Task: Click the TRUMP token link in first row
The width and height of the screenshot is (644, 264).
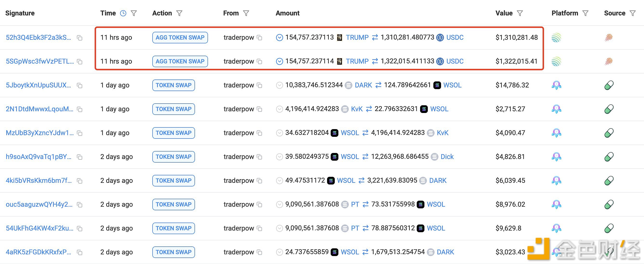Action: [357, 38]
